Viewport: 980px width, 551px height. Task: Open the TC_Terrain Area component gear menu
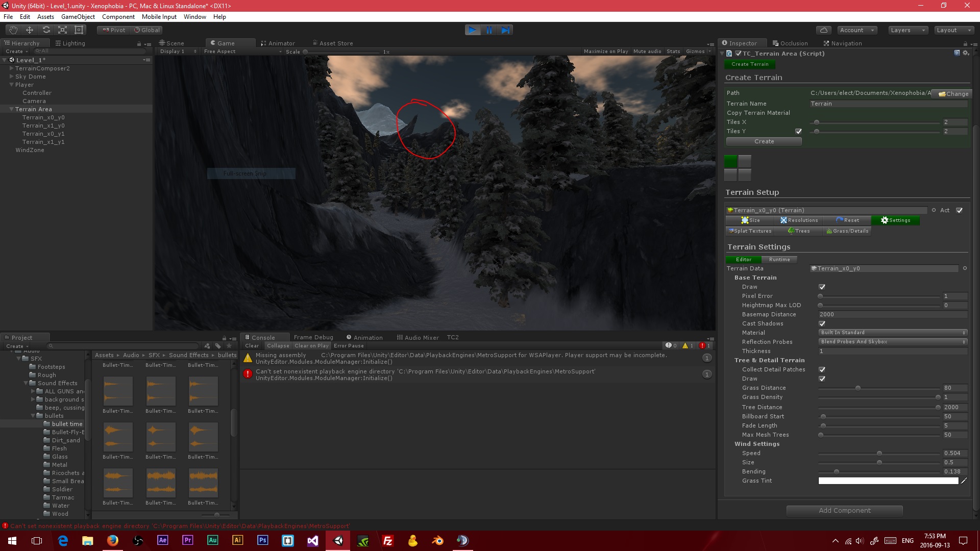966,53
